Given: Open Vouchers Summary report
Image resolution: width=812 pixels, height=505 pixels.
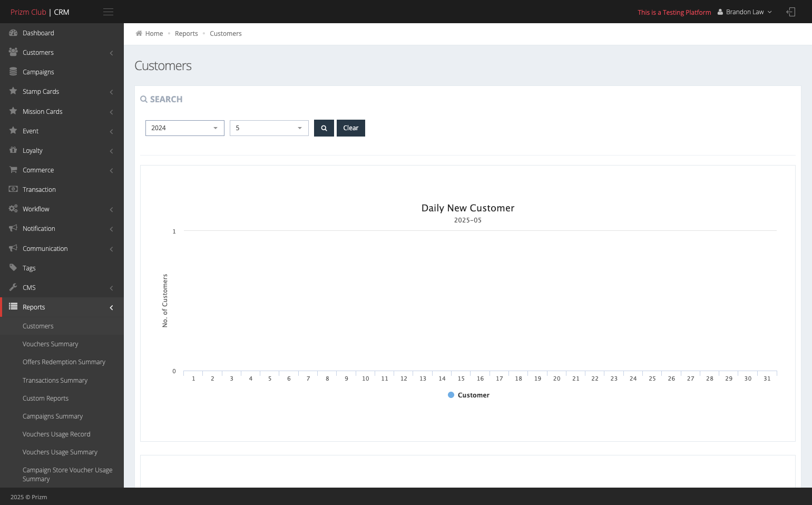Looking at the screenshot, I should point(50,344).
